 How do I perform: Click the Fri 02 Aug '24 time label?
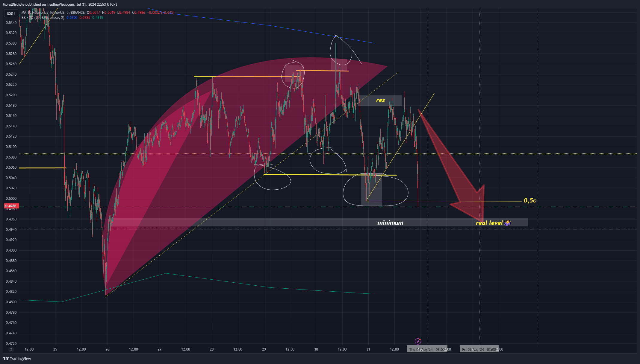click(x=479, y=349)
